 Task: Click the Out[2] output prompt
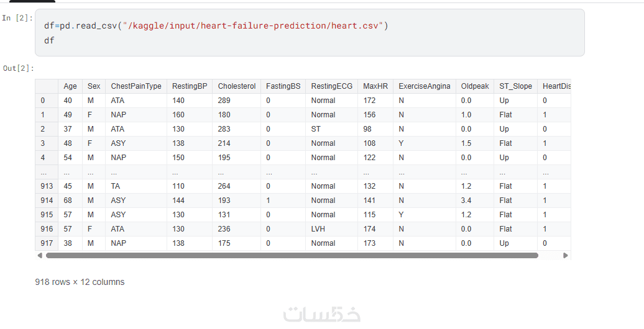pyautogui.click(x=19, y=68)
